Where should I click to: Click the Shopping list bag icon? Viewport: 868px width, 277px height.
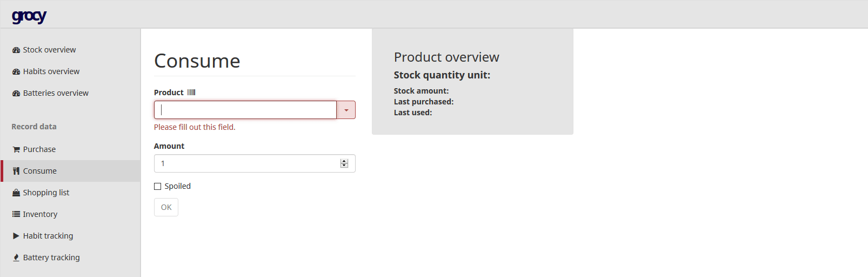[x=16, y=193]
